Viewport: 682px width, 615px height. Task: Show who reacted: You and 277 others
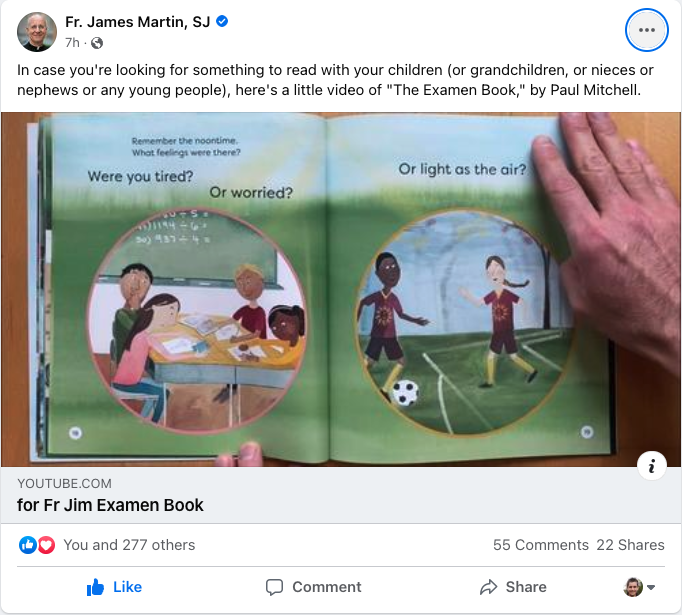pos(129,545)
